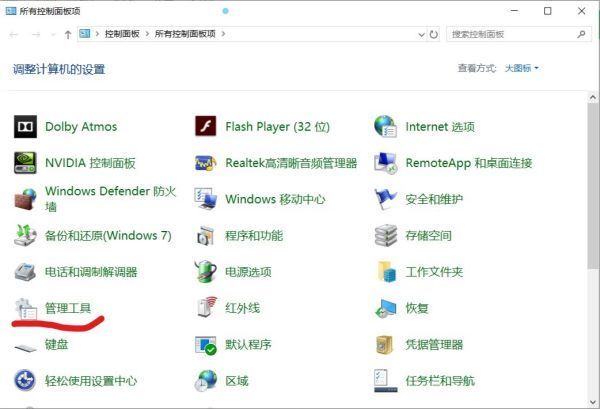
Task: Click the Realtek高清晰音频管理器 icon
Action: [205, 163]
